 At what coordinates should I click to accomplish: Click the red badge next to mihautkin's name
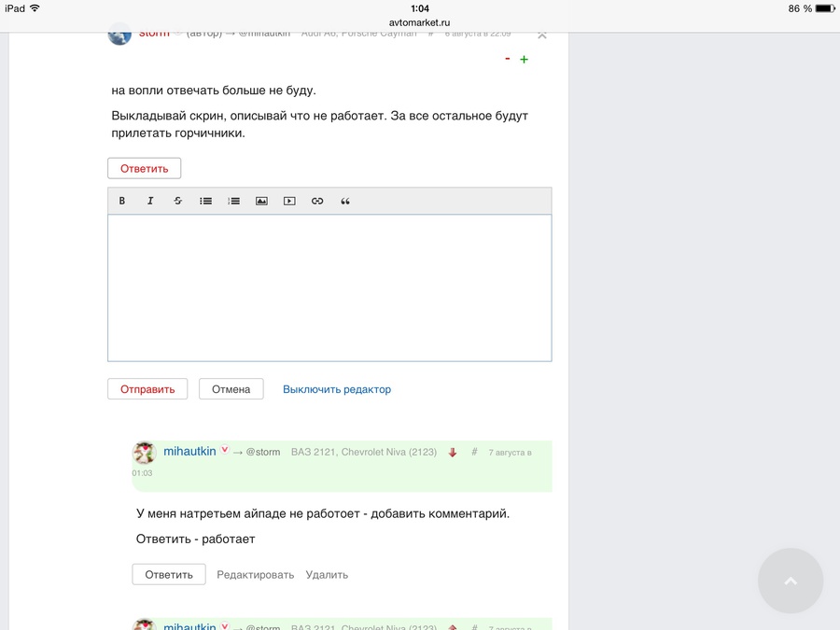point(225,450)
